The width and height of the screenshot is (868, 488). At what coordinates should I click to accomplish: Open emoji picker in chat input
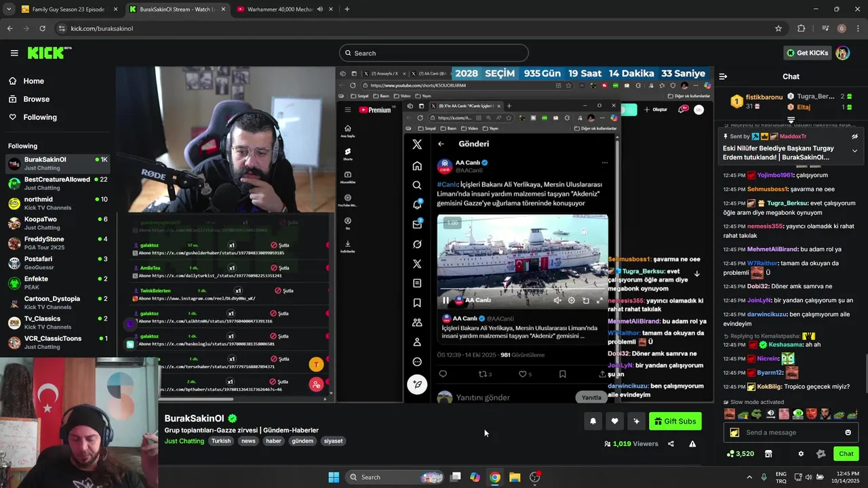(848, 432)
